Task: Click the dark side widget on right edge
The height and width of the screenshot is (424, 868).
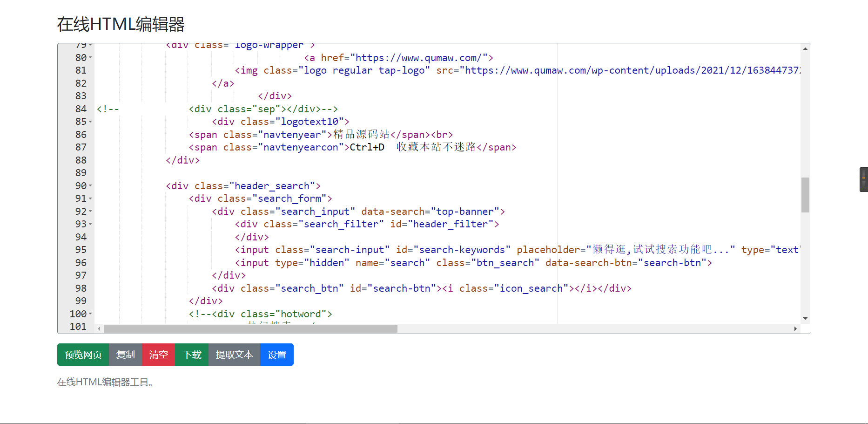Action: (x=863, y=179)
